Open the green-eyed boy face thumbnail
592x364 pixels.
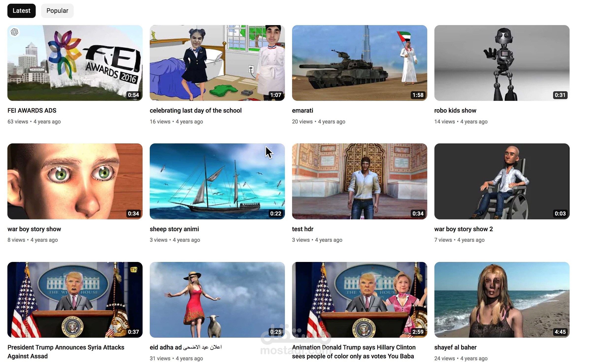[x=75, y=181]
